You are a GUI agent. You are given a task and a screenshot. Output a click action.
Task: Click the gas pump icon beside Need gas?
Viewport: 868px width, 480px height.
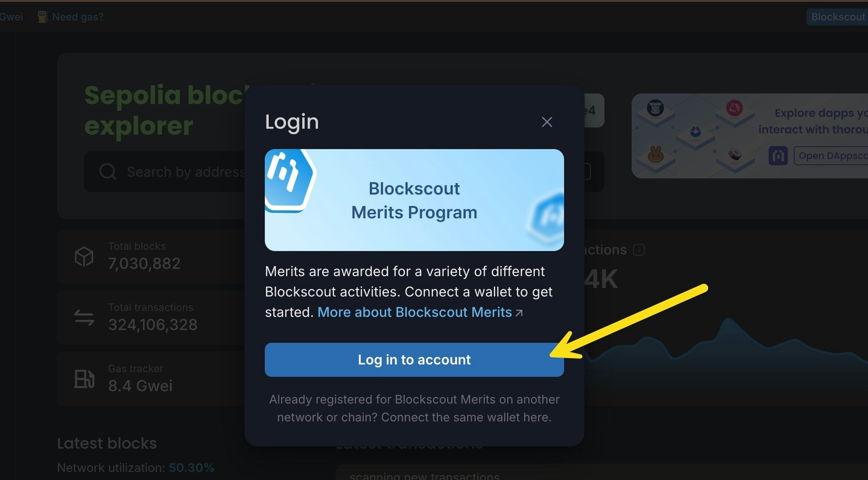tap(43, 17)
